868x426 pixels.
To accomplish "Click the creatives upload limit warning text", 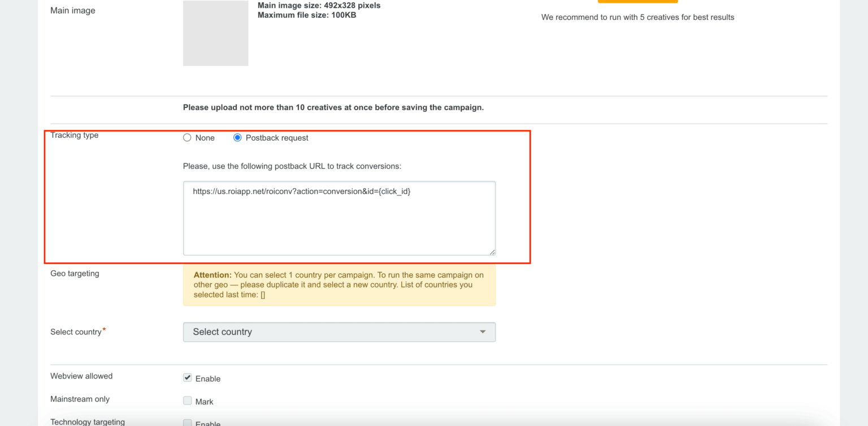I will tap(333, 107).
